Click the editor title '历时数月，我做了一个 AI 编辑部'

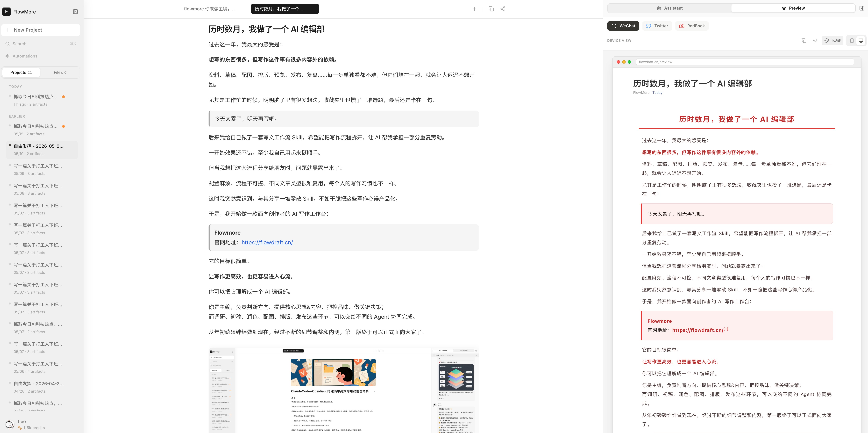pos(266,29)
